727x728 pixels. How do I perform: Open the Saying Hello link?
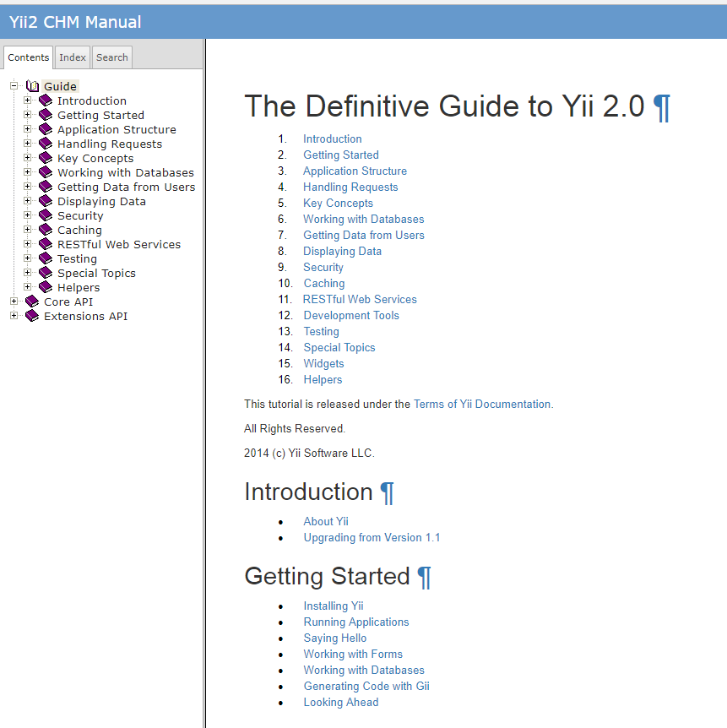click(x=335, y=638)
